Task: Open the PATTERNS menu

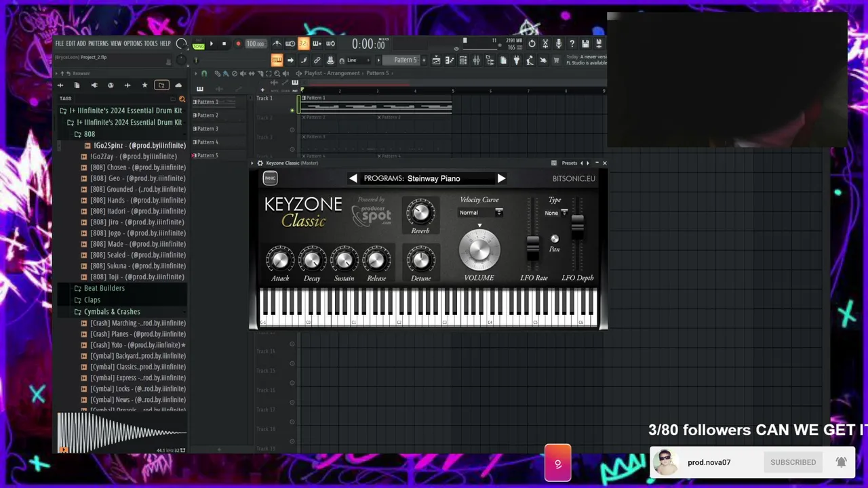Action: pyautogui.click(x=98, y=43)
